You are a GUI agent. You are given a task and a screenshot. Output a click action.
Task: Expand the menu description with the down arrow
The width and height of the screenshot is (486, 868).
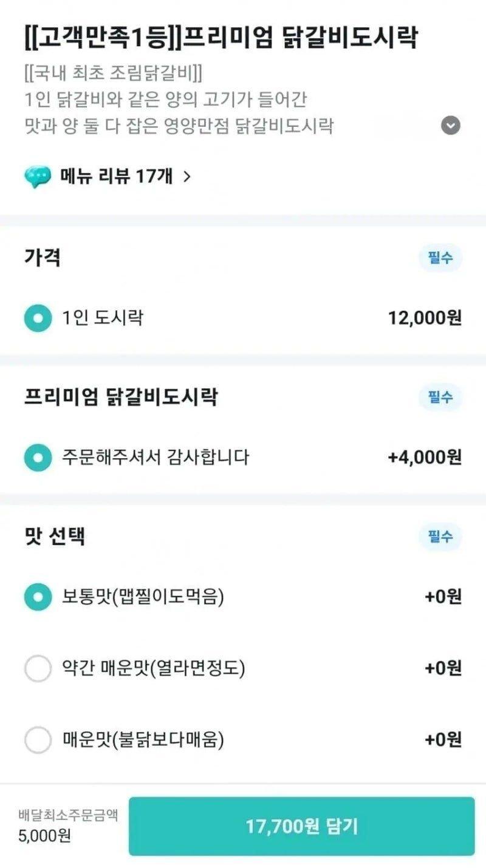450,126
